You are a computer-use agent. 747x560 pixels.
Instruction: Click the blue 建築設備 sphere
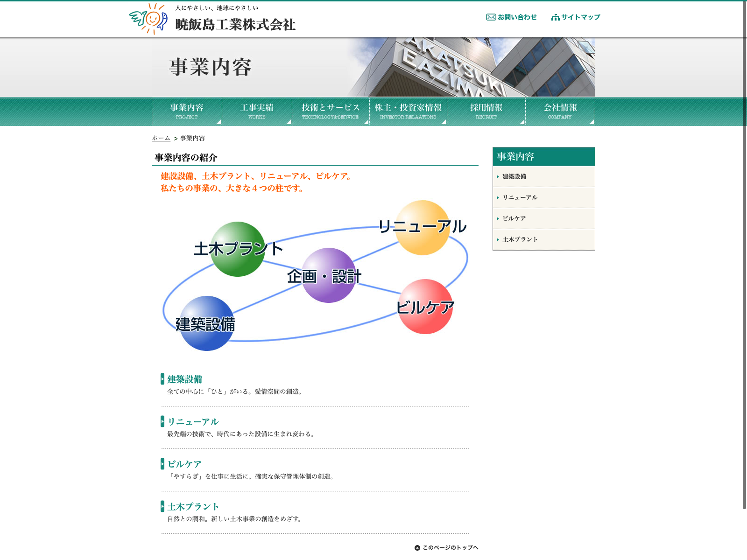pyautogui.click(x=206, y=323)
